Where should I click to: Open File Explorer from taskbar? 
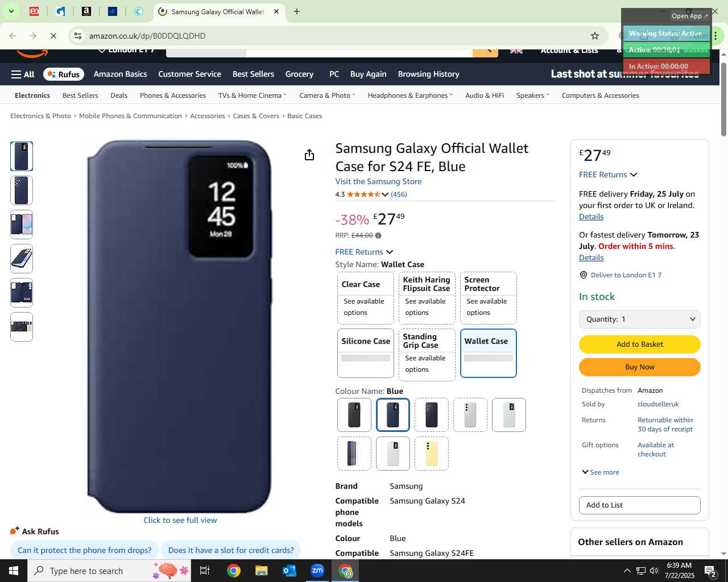(x=261, y=571)
